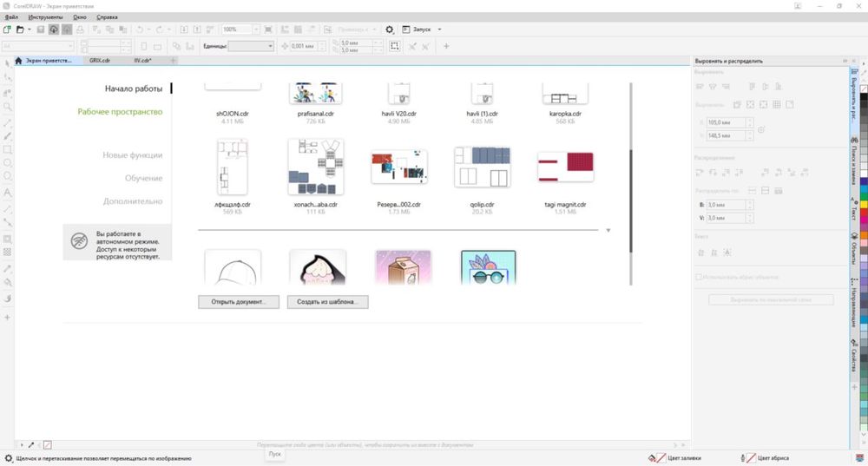Open recent file tagi magnit.cdr thumbnail
This screenshot has width=868, height=466.
pyautogui.click(x=565, y=167)
